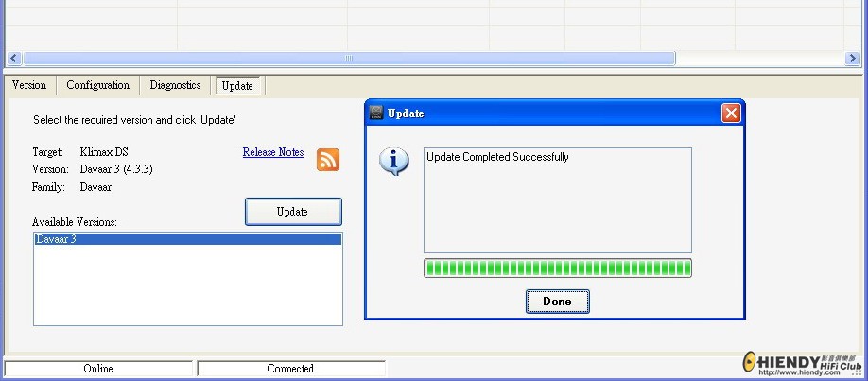Close the Update dialog with red X
This screenshot has height=381, width=868.
731,113
